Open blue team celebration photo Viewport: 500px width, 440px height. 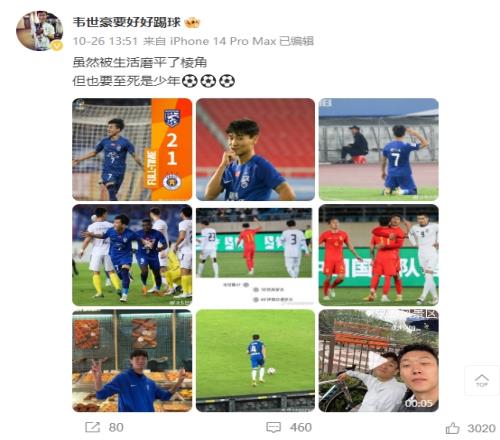tap(132, 255)
